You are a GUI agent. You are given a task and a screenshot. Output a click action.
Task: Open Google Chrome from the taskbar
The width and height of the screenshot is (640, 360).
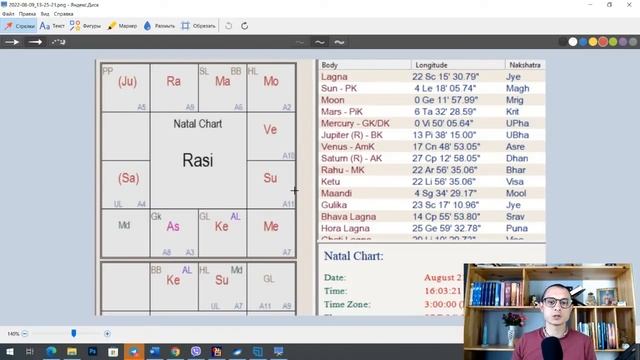(176, 351)
